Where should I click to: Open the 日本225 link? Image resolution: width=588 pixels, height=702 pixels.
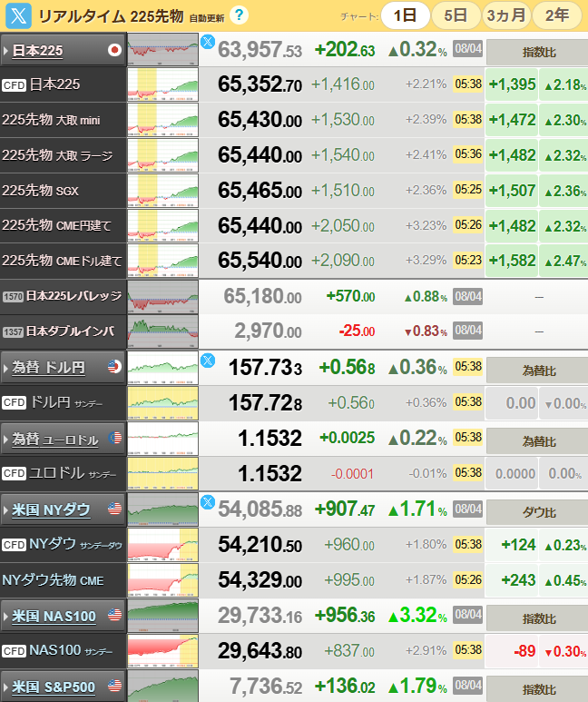(x=37, y=51)
